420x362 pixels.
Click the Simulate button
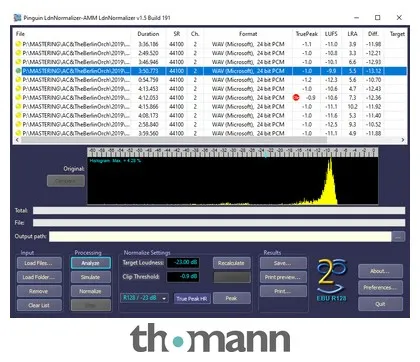[91, 277]
